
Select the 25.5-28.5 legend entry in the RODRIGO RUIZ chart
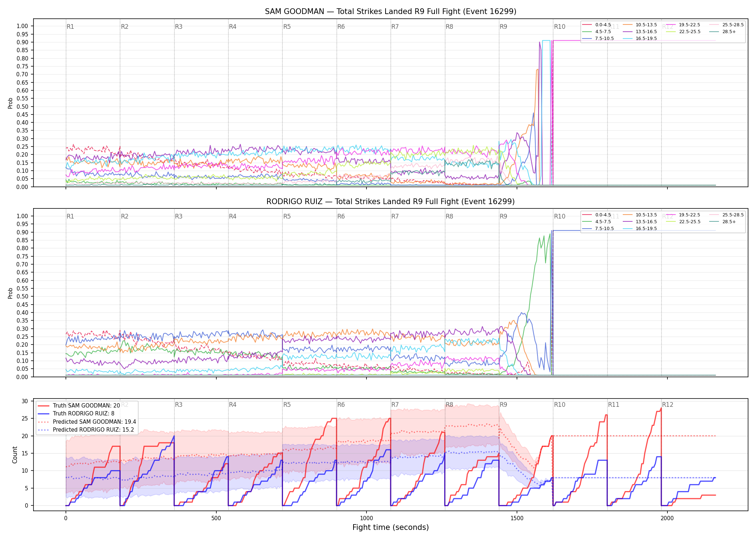(x=726, y=215)
